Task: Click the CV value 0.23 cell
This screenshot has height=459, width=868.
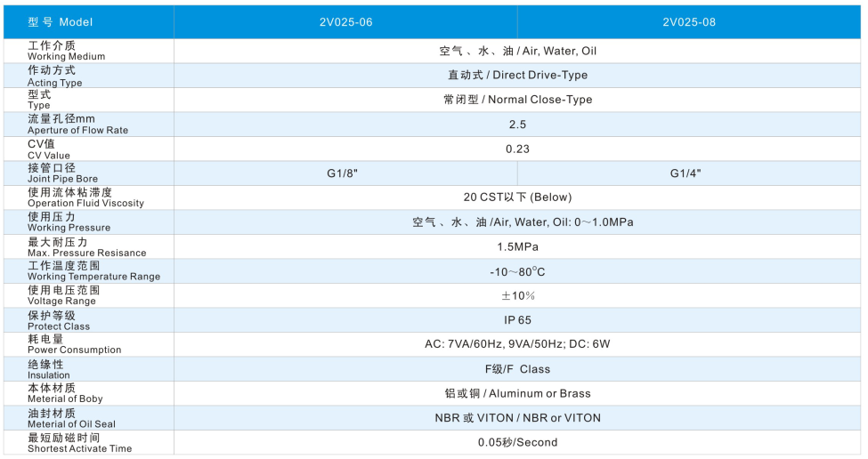Action: 517,149
